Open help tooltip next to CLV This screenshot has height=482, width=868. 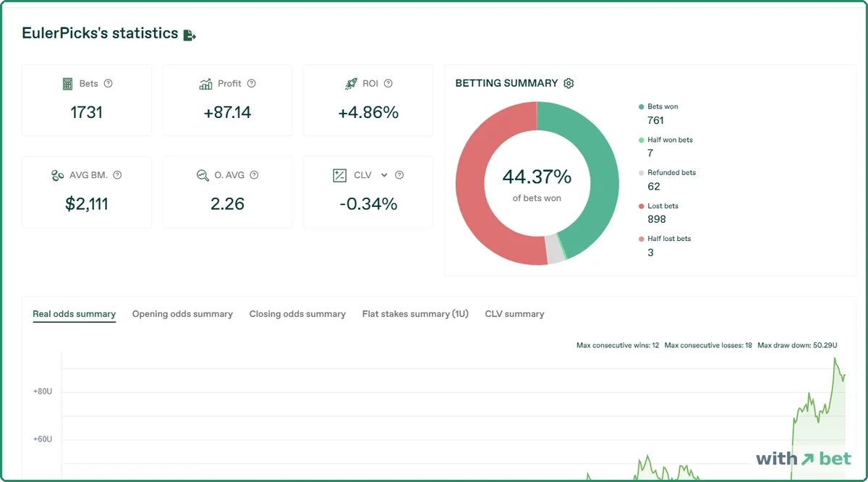coord(399,174)
